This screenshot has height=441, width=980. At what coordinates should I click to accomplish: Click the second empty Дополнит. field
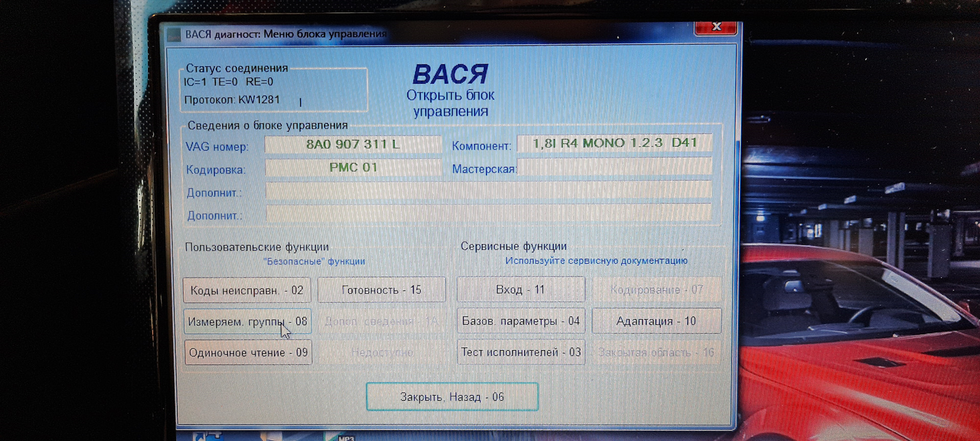pyautogui.click(x=488, y=213)
